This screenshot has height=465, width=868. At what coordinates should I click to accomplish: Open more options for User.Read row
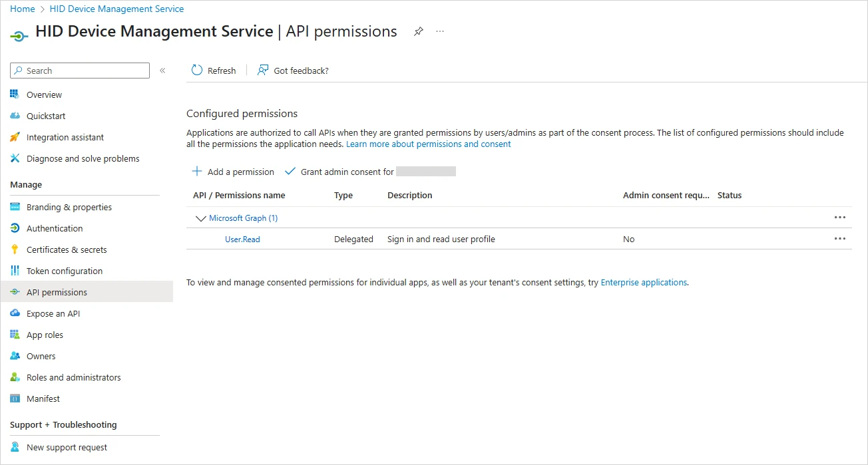[x=839, y=239]
